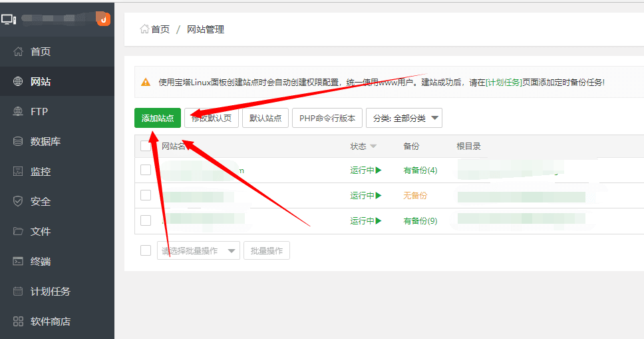Open the orange 无备份 backup link

415,195
